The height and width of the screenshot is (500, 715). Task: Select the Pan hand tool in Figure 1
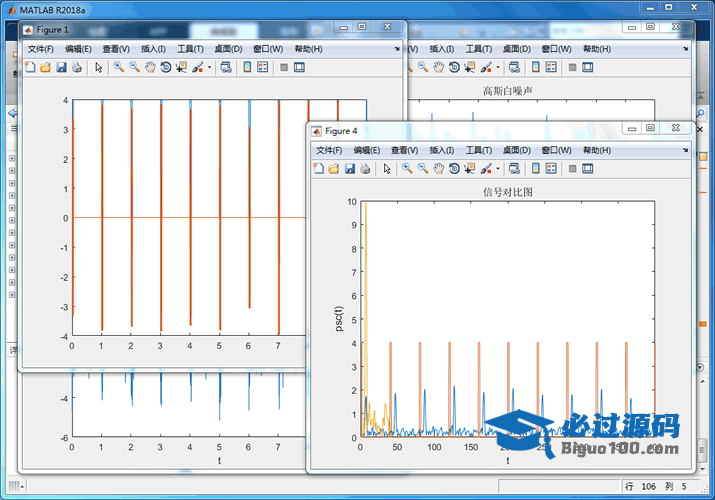pos(150,67)
